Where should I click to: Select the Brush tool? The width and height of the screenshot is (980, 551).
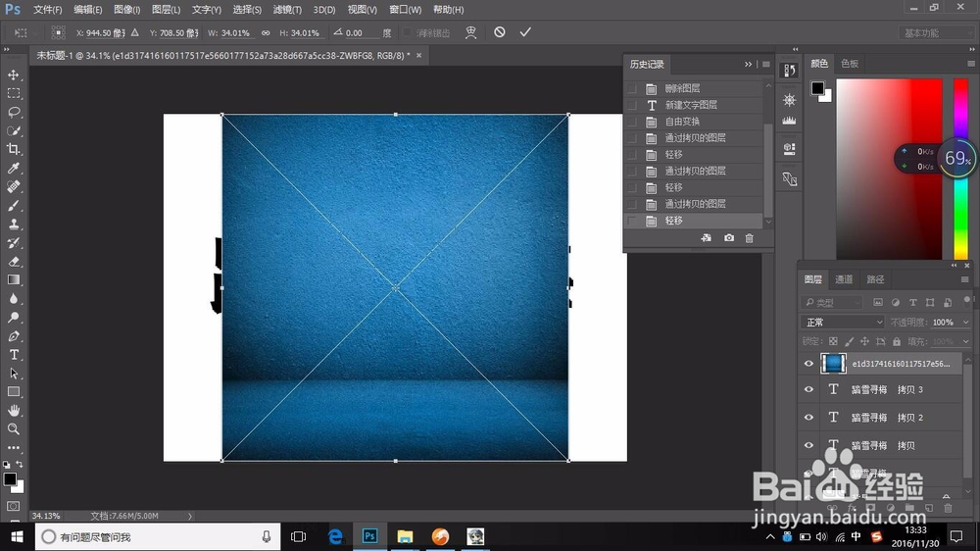[x=13, y=206]
